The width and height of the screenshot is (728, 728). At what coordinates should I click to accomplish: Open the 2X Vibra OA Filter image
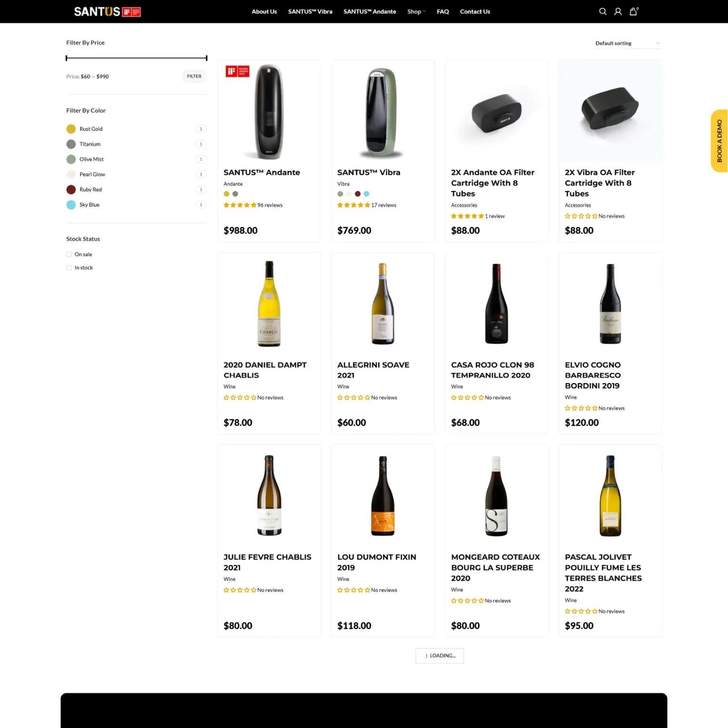click(610, 111)
